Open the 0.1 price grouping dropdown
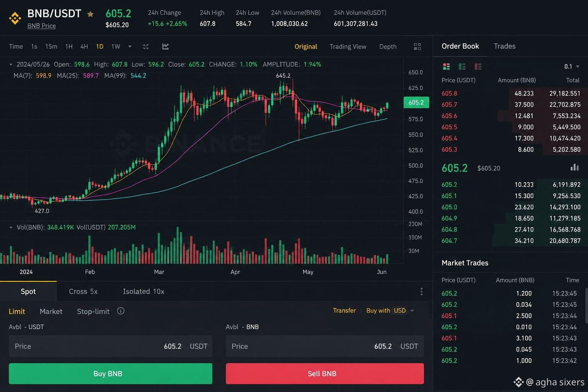Screen dimensions: 588x392 coord(572,67)
